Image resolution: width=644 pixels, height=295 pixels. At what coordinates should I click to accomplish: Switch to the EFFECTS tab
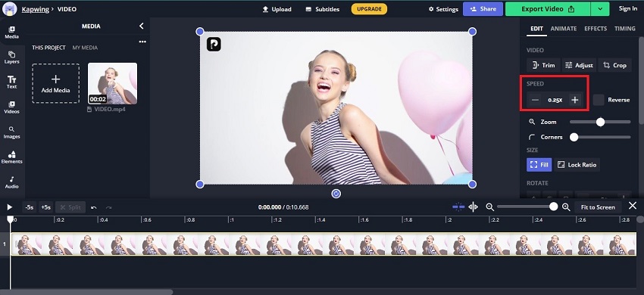coord(596,29)
